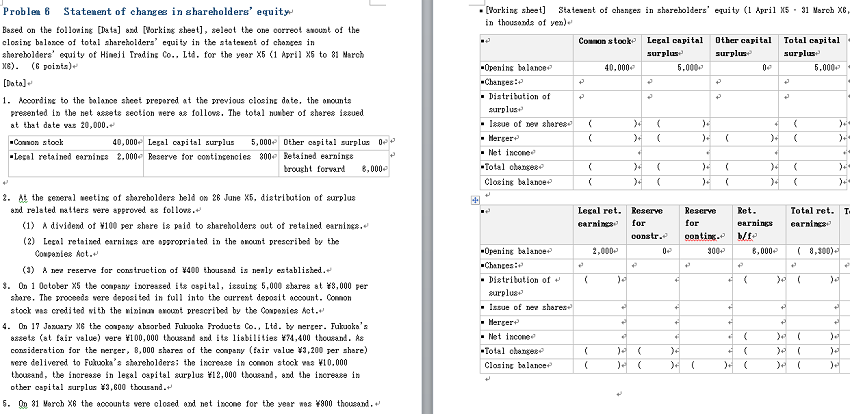
Task: Click Merger row Other capital surplus blank
Action: (744, 139)
